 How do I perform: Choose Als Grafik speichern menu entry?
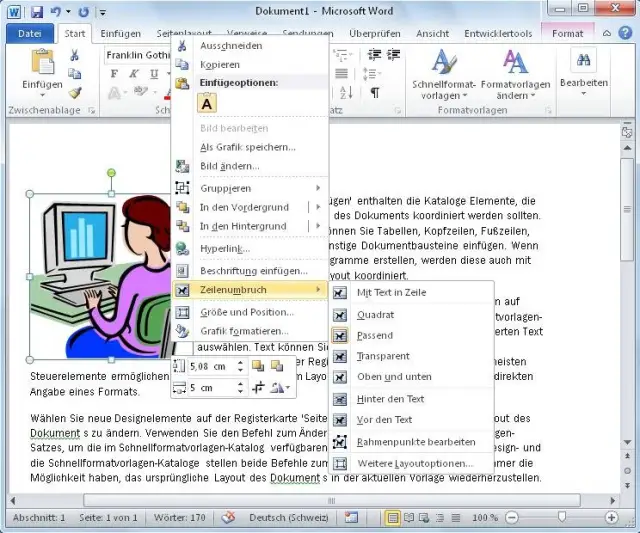[250, 147]
